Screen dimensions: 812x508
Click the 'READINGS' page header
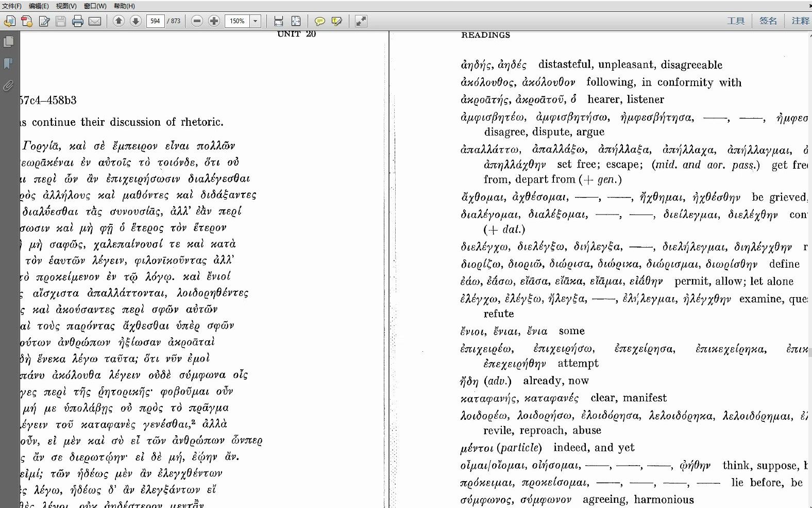pos(485,35)
